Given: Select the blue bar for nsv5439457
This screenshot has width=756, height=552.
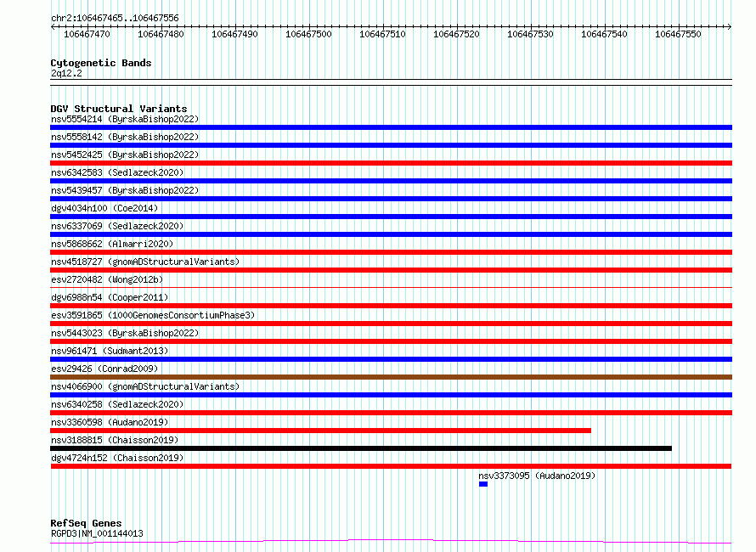Looking at the screenshot, I should (x=391, y=199).
